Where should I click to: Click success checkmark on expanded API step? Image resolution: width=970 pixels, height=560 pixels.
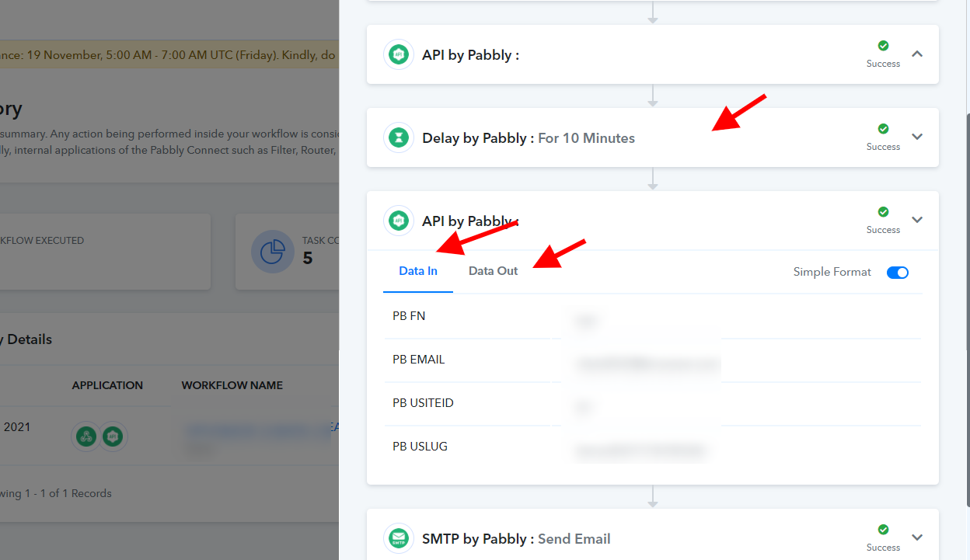coord(883,212)
